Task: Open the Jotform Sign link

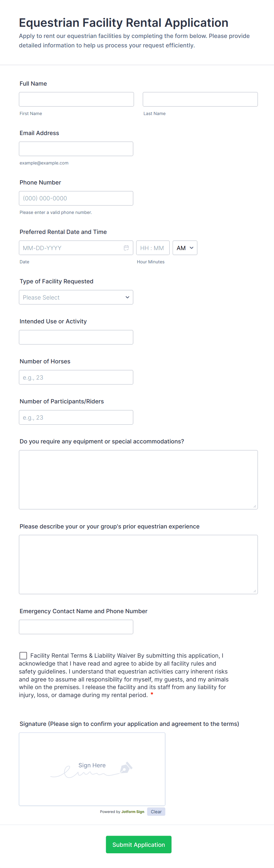Action: [133, 812]
